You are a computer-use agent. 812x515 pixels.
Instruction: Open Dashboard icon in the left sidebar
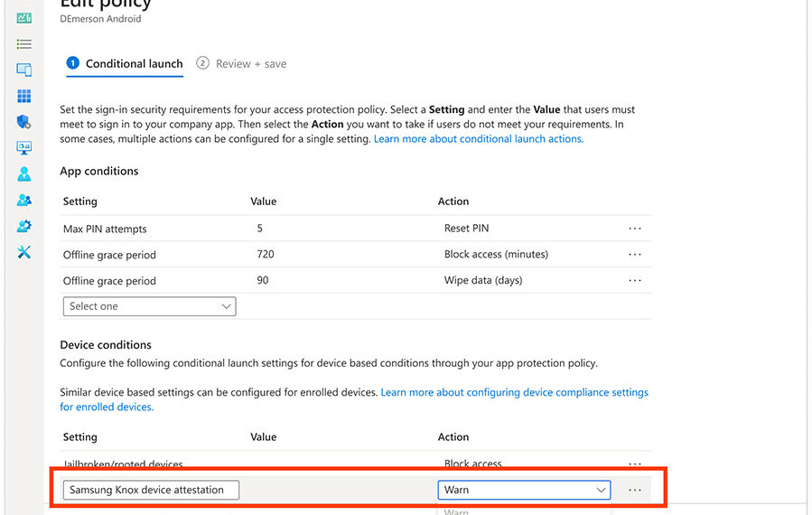click(23, 18)
